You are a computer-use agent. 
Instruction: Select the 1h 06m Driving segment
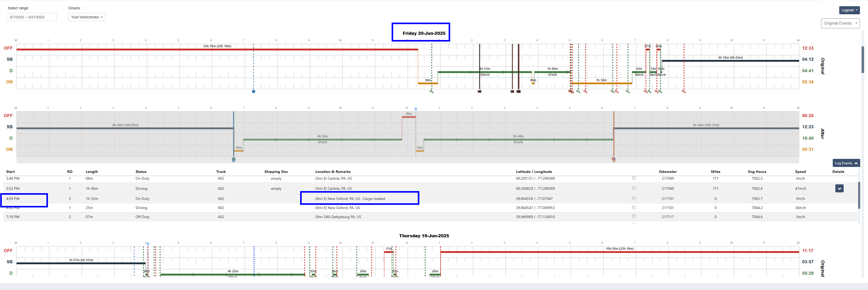552,72
